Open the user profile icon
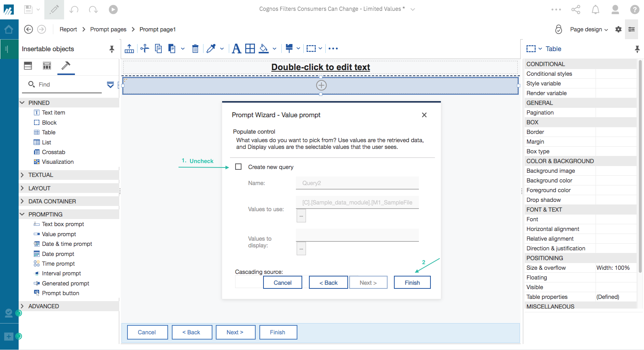Screen dimensions: 644x350 coord(615,9)
